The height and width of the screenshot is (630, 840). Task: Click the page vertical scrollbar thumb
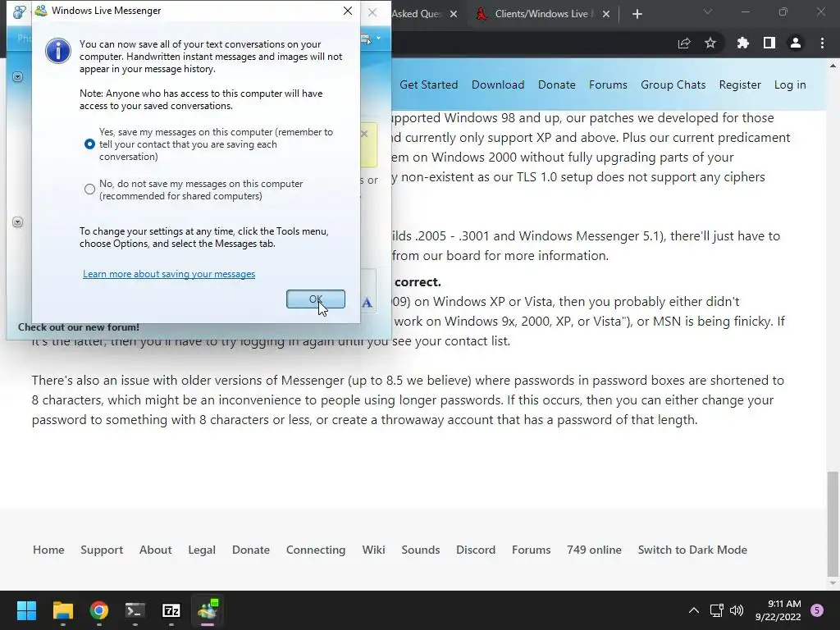tap(833, 524)
